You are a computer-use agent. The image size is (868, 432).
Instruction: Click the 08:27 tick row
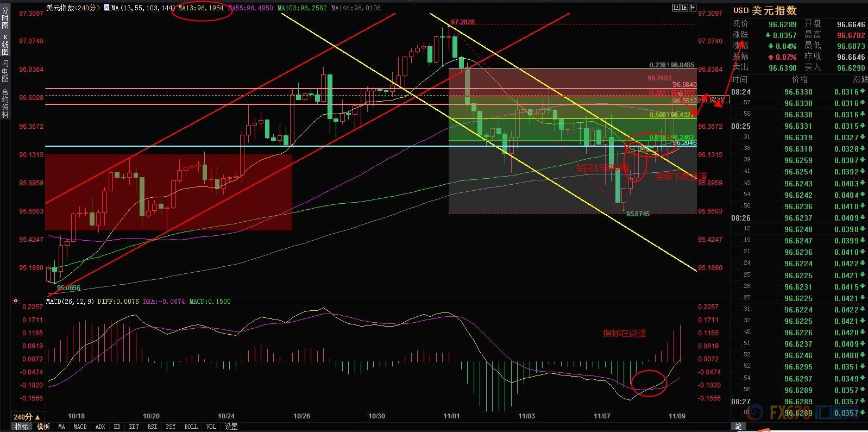pos(799,402)
